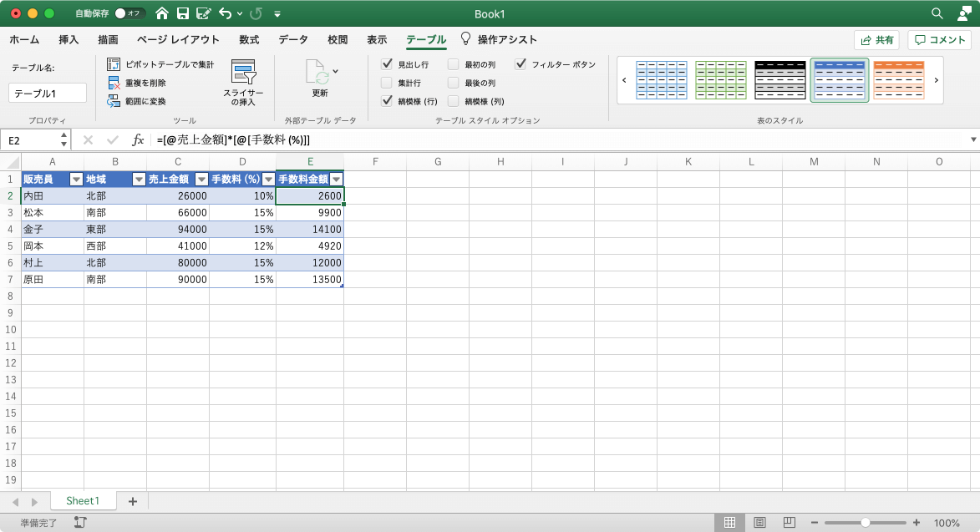
Task: Click the 共有 button
Action: point(876,40)
